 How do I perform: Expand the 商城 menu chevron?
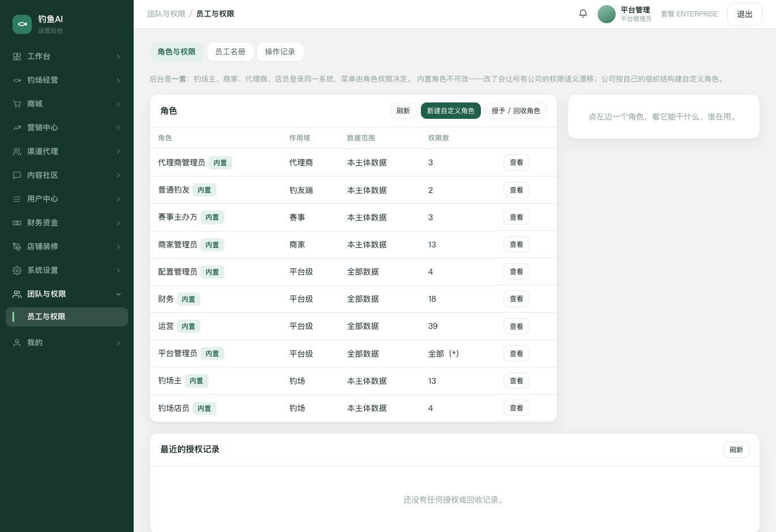118,104
